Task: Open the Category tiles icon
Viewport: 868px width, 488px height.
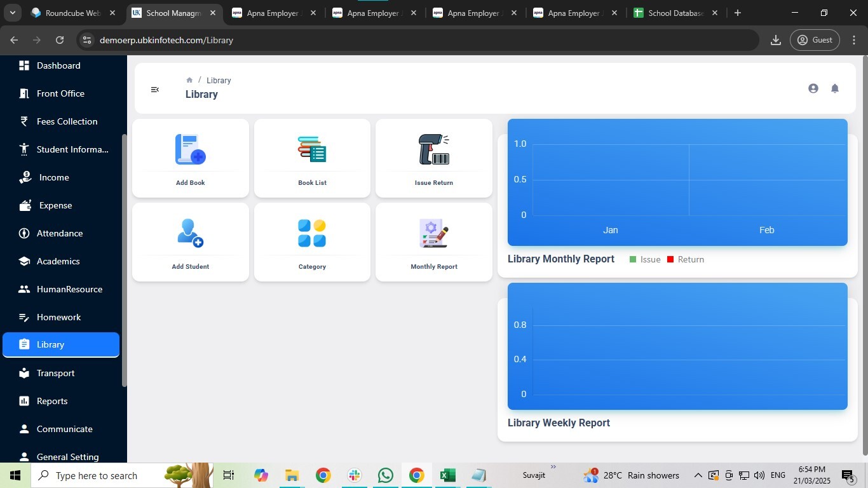Action: pos(312,233)
